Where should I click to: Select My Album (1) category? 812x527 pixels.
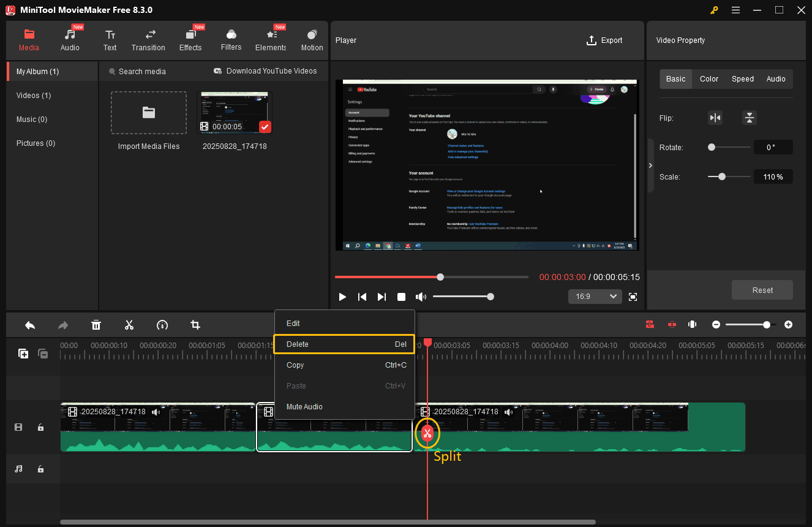click(x=52, y=72)
